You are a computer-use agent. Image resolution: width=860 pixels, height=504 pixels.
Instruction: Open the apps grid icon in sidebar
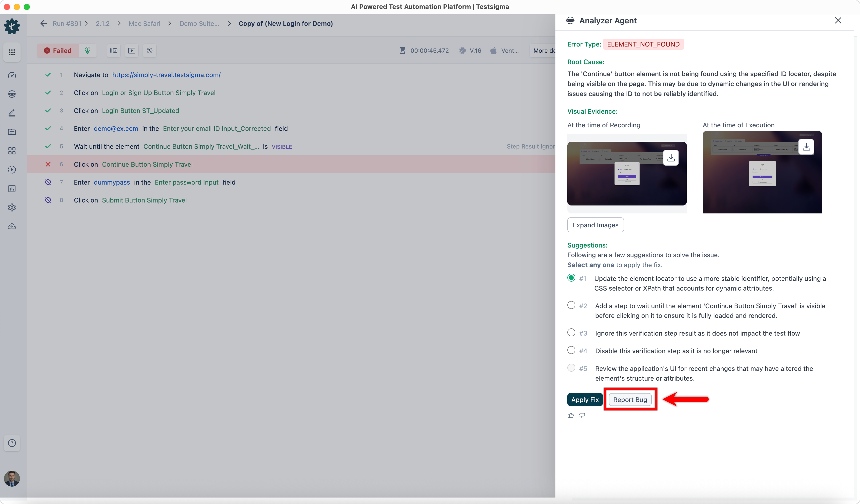(x=12, y=52)
